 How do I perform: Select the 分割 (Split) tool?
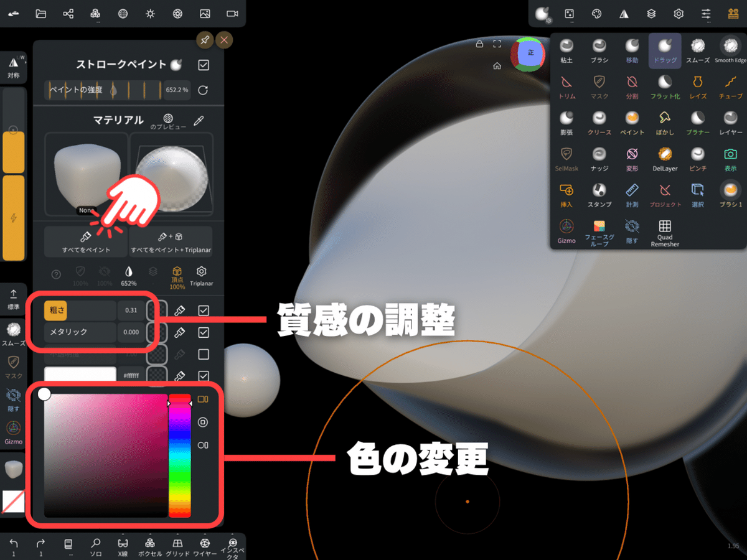632,86
